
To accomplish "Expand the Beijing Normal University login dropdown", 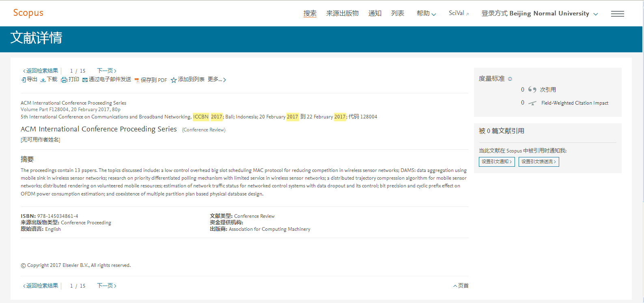I will [x=540, y=13].
